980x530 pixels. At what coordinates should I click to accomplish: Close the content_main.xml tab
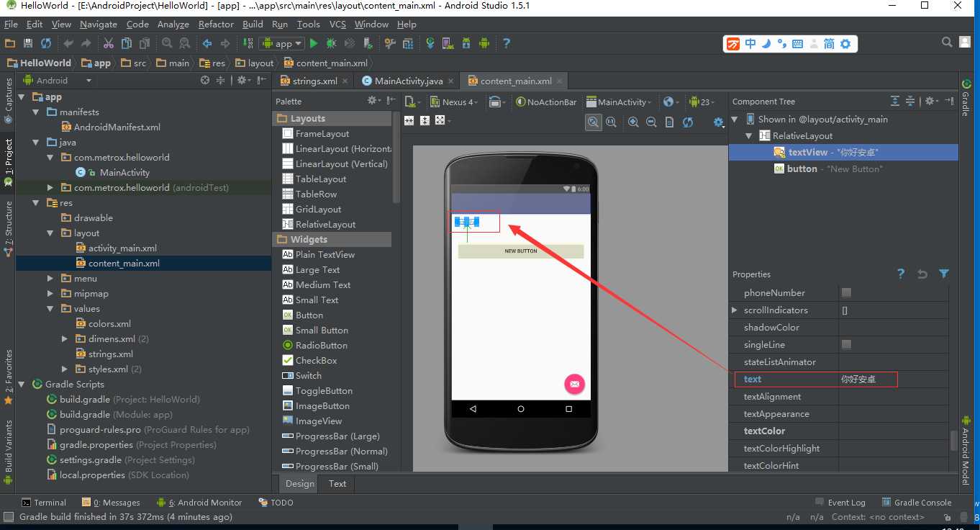click(559, 81)
